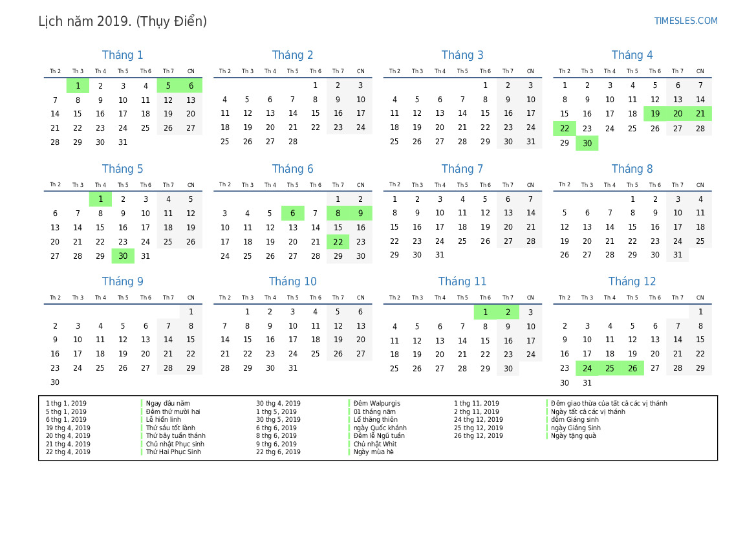
Task: Select legend date 22 thg 6, 2019
Action: (x=278, y=452)
